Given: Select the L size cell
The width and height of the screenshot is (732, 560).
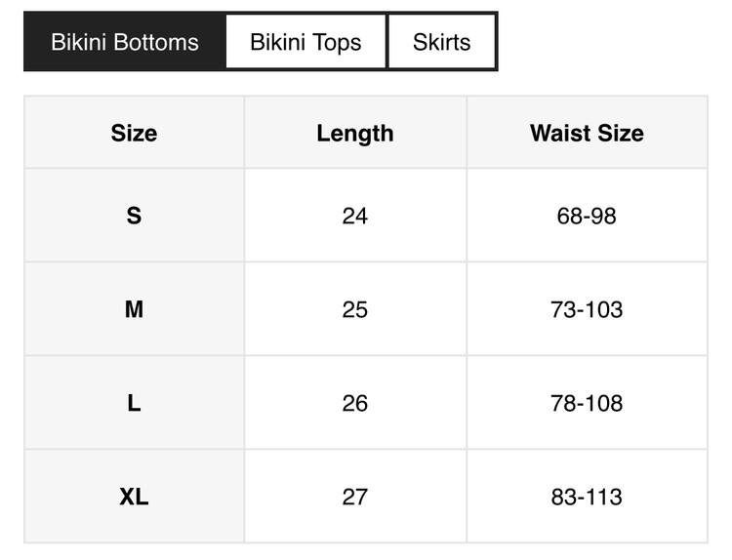Looking at the screenshot, I should [134, 403].
